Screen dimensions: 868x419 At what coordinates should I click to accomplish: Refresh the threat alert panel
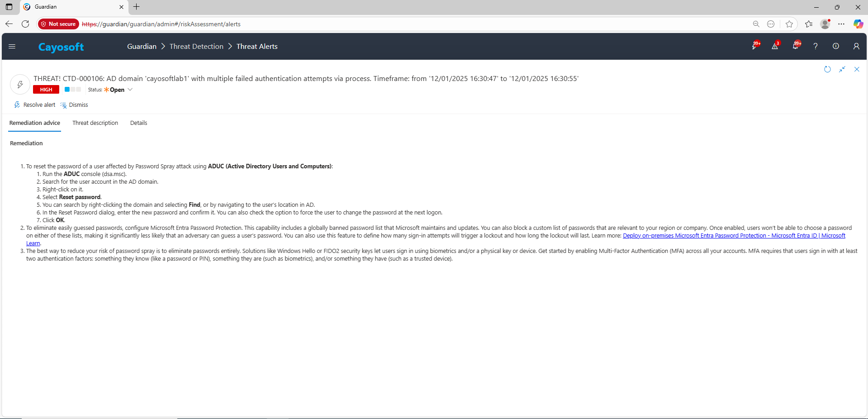point(827,69)
